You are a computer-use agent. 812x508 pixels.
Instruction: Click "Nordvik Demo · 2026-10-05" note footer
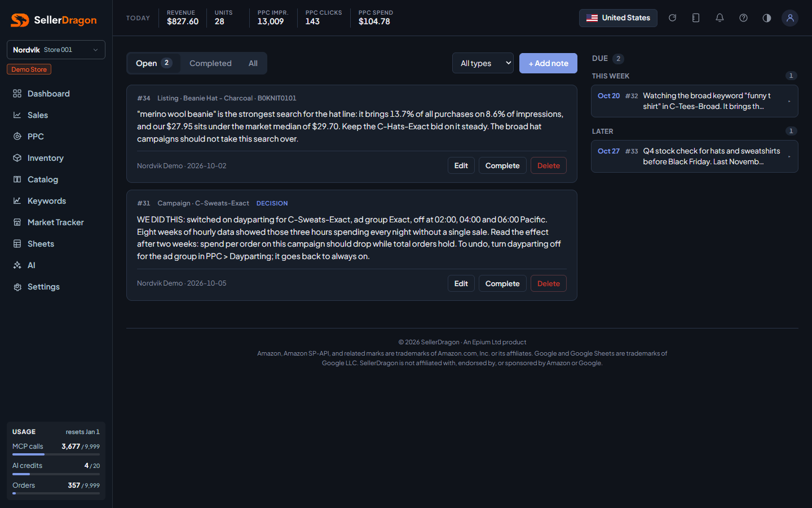(x=182, y=283)
